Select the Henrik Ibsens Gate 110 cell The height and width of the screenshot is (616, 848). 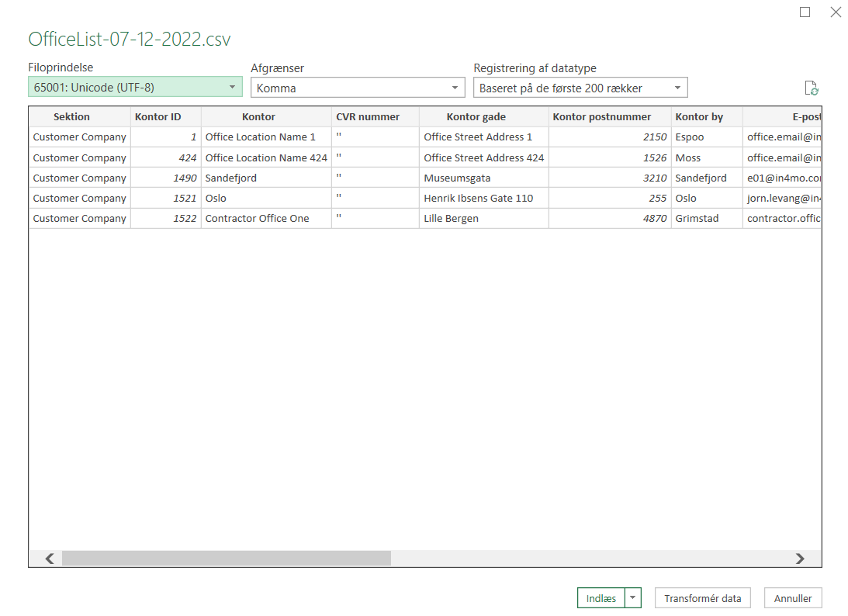479,198
